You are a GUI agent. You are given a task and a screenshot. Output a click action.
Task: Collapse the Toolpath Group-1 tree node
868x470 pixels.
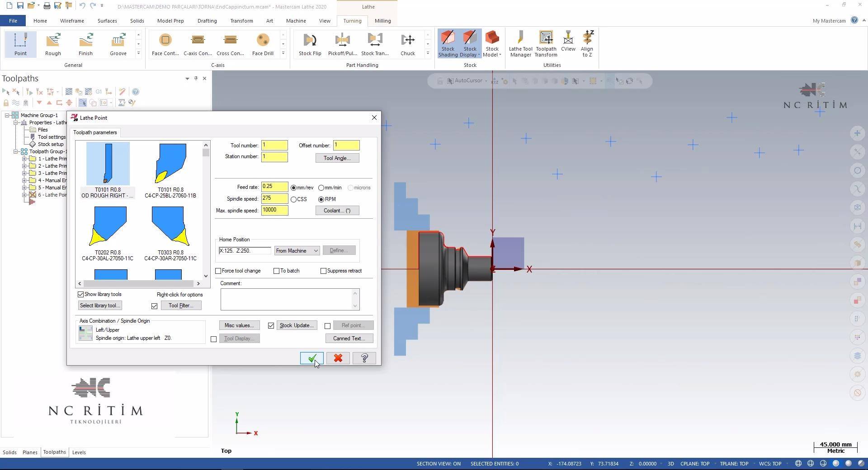16,151
